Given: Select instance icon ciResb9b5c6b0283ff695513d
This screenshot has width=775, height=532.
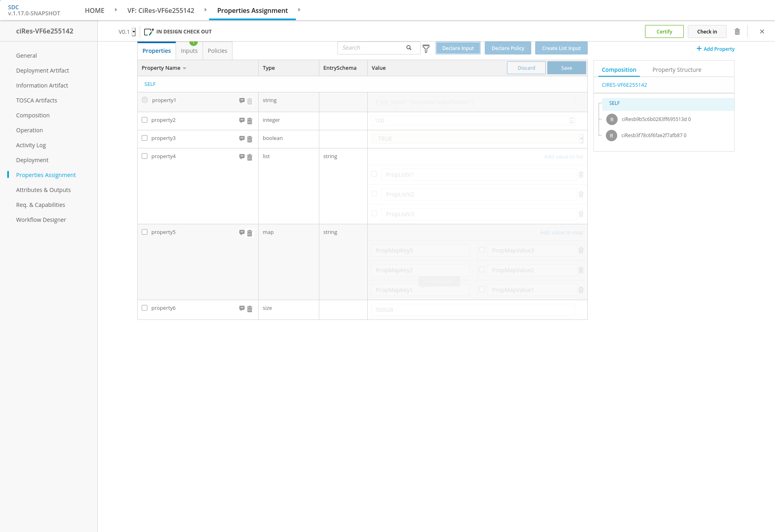Looking at the screenshot, I should tap(612, 119).
